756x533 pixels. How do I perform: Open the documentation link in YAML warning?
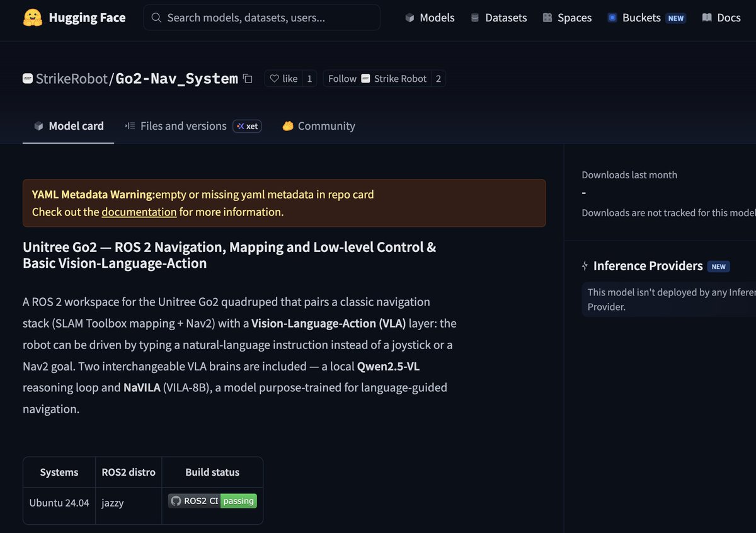coord(139,212)
